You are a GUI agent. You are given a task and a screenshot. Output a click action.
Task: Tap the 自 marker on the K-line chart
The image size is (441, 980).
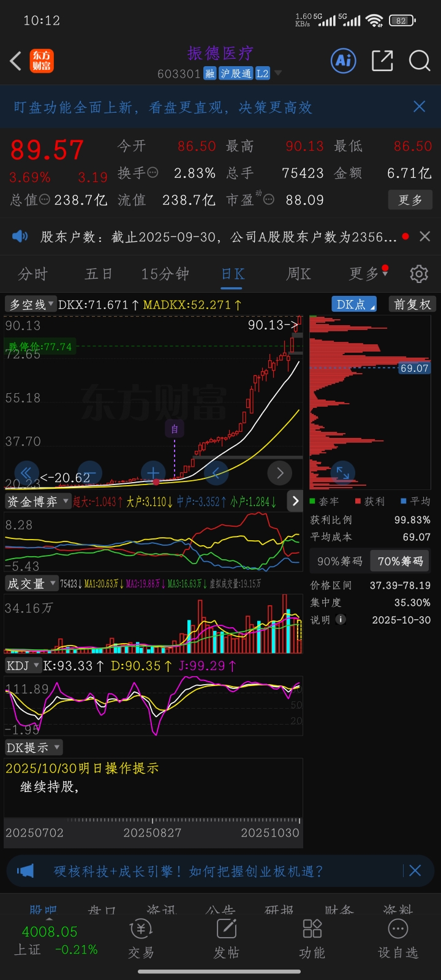point(175,429)
